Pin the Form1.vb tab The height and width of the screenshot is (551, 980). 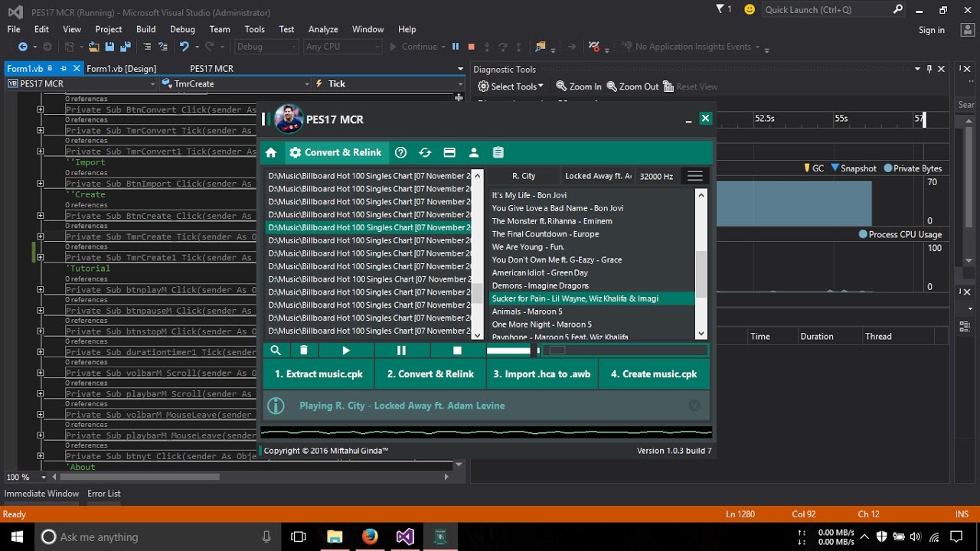pos(64,68)
